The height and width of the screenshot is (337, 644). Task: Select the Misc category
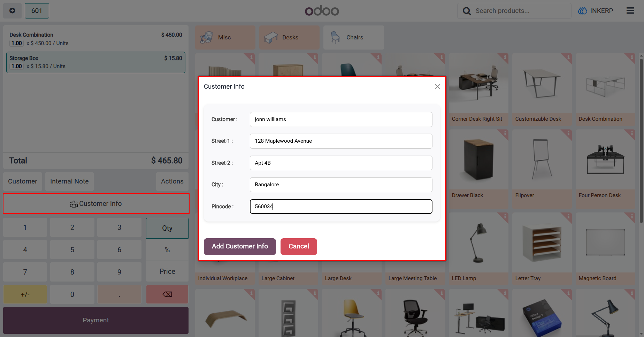point(225,37)
